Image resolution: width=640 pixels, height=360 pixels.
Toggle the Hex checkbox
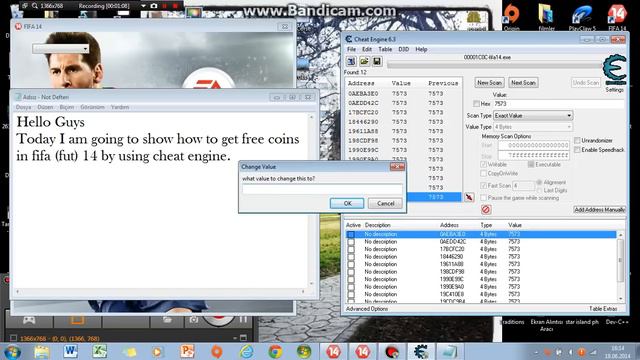[476, 104]
